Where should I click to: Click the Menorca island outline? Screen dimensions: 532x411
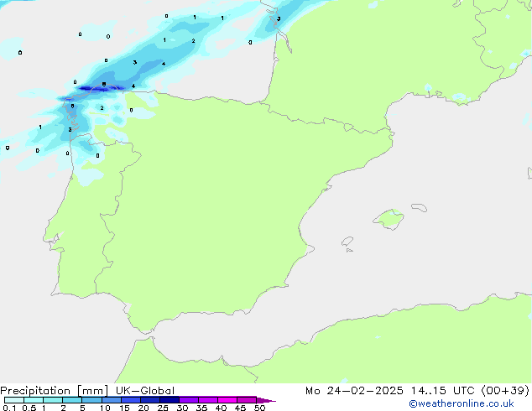(420, 207)
